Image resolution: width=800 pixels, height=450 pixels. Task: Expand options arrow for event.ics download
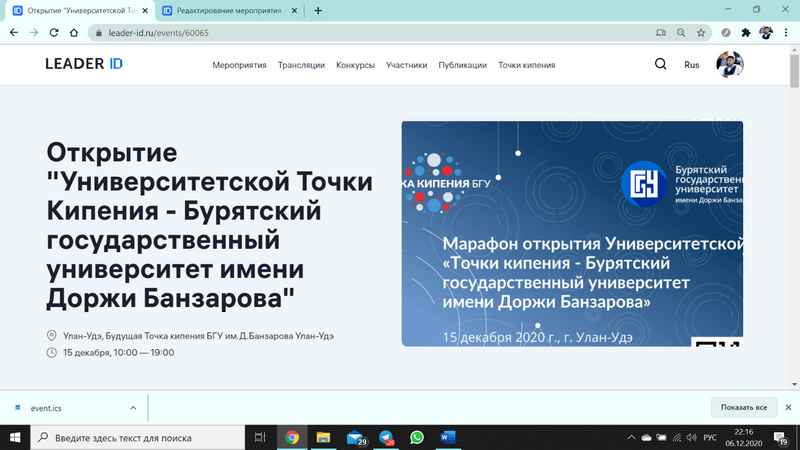click(133, 408)
